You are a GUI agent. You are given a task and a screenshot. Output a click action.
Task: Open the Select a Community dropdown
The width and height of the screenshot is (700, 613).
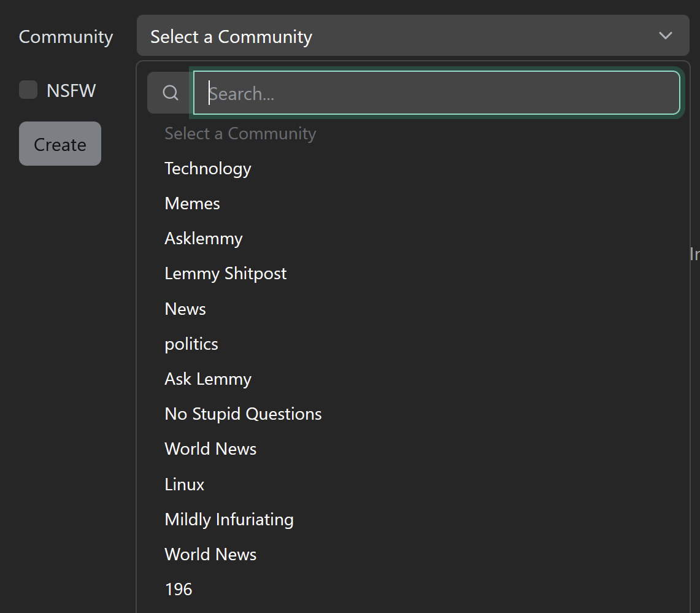point(413,36)
